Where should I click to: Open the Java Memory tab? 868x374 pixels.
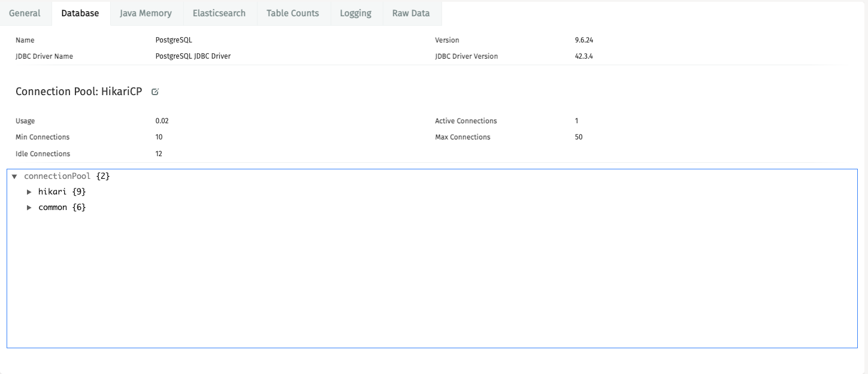146,13
